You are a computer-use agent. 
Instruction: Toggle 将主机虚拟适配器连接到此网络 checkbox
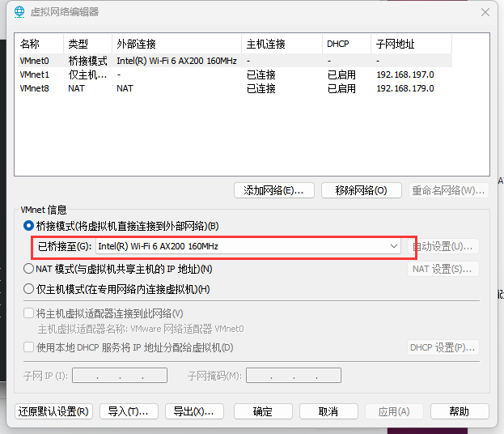pos(28,313)
